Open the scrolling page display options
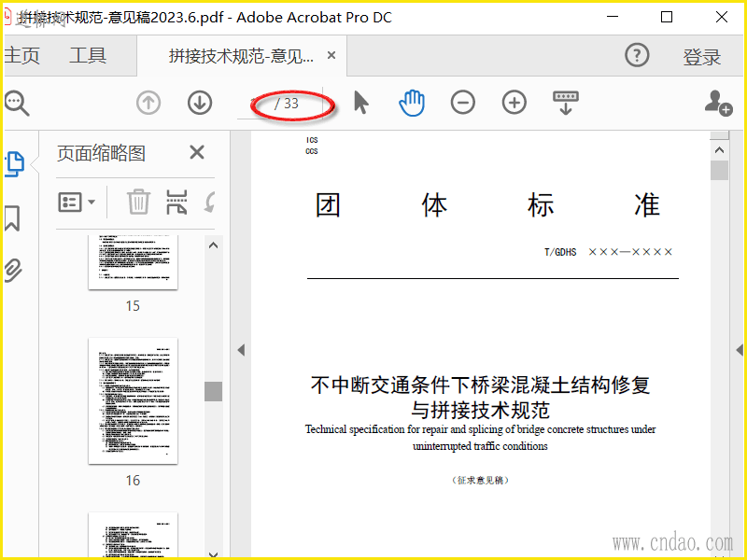Viewport: 747px width, 560px height. pos(566,103)
